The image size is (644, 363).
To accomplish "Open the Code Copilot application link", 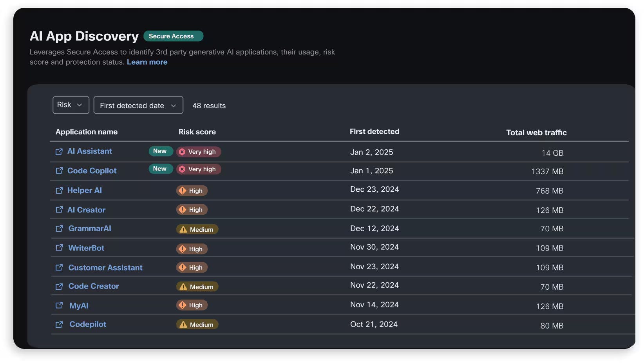I will pos(92,171).
